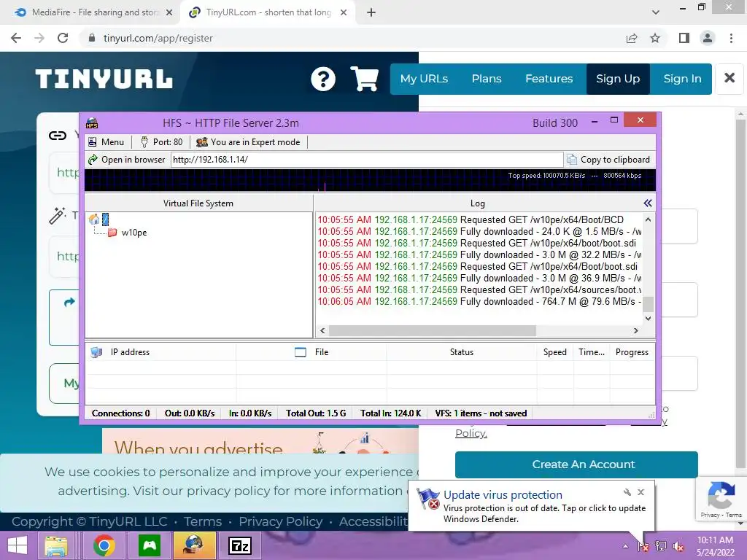Show hidden system tray icons arrow
Image resolution: width=747 pixels, height=560 pixels.
[625, 546]
